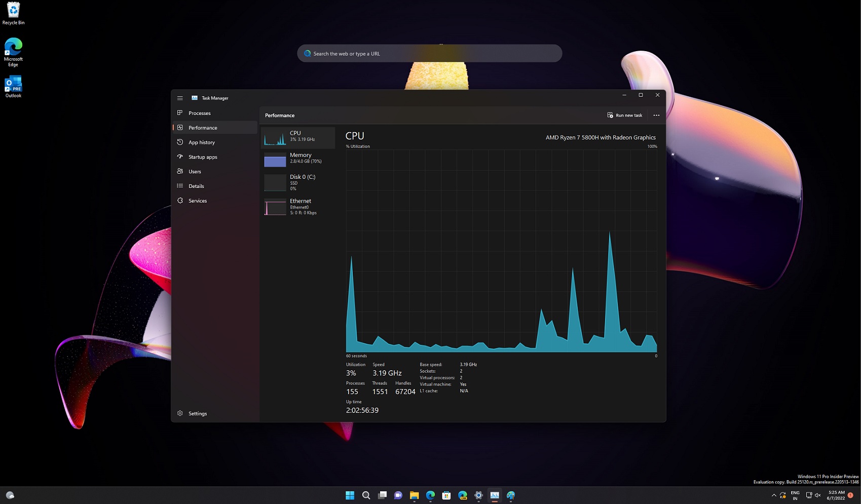Open the Details view icon
Viewport: 861px width, 504px height.
pyautogui.click(x=180, y=186)
